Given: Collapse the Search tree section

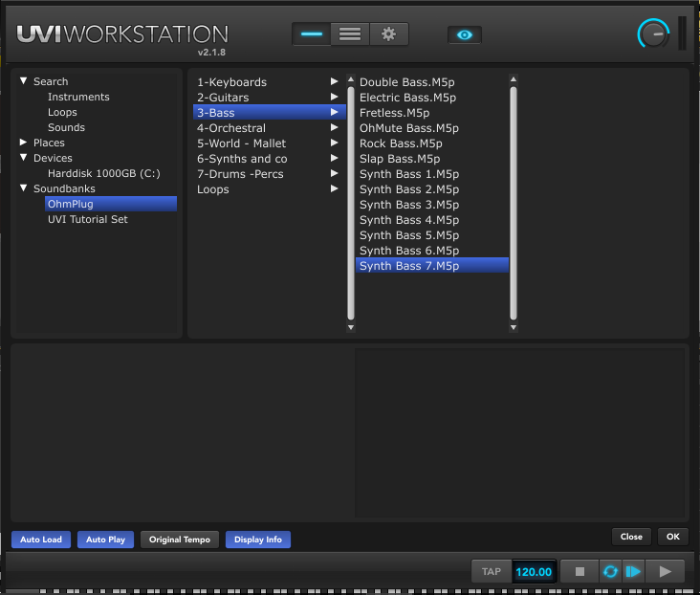Looking at the screenshot, I should (x=24, y=81).
